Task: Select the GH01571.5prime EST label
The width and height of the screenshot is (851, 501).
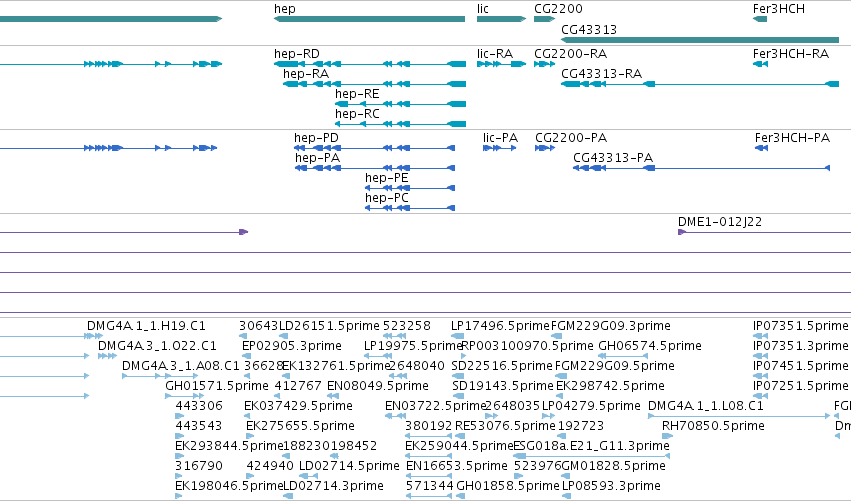Action: pyautogui.click(x=217, y=386)
